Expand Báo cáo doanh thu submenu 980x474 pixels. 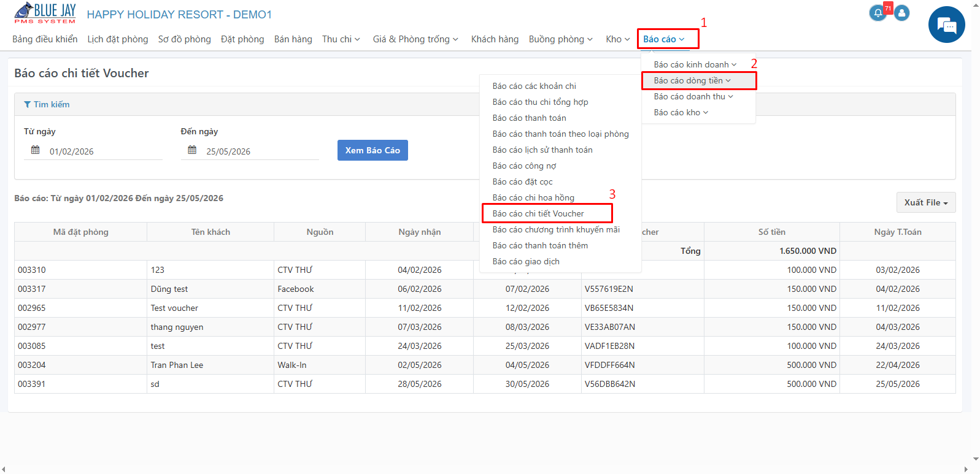693,96
